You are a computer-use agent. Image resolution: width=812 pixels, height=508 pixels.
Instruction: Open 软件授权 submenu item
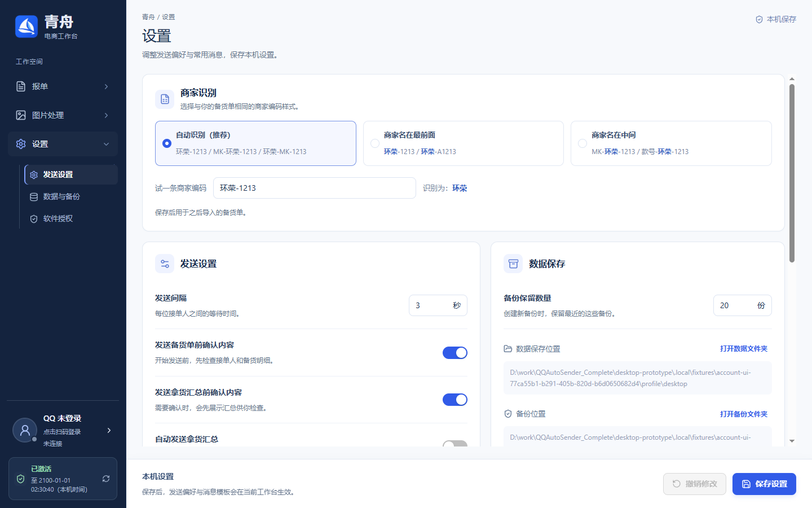click(x=71, y=218)
